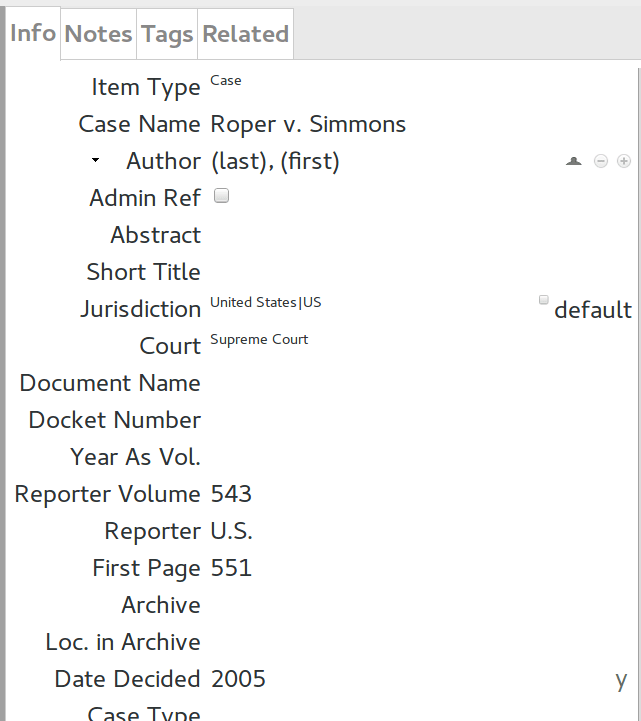Select the Info tab
Viewport: 641px width, 721px height.
click(33, 33)
